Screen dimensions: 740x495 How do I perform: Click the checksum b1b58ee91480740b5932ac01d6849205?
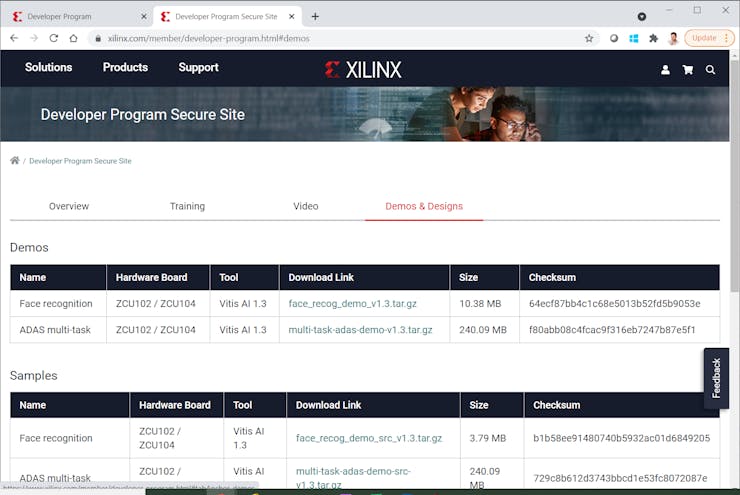(x=622, y=438)
